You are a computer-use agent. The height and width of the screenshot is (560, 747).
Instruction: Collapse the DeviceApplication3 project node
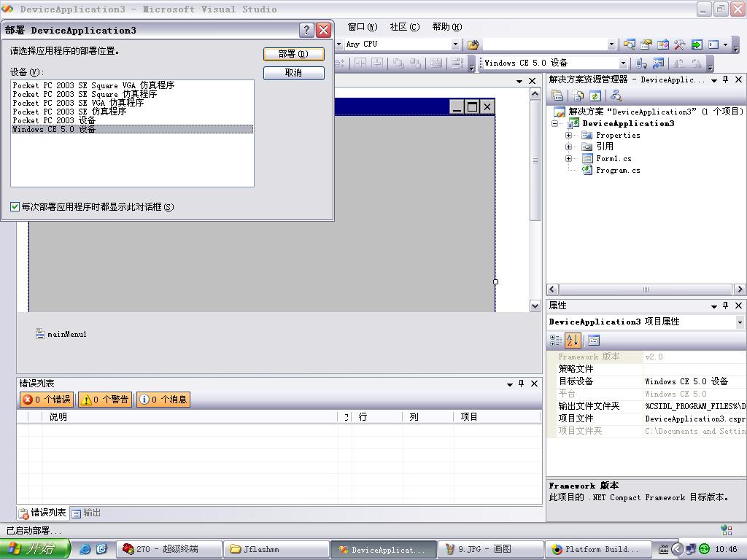tap(554, 123)
